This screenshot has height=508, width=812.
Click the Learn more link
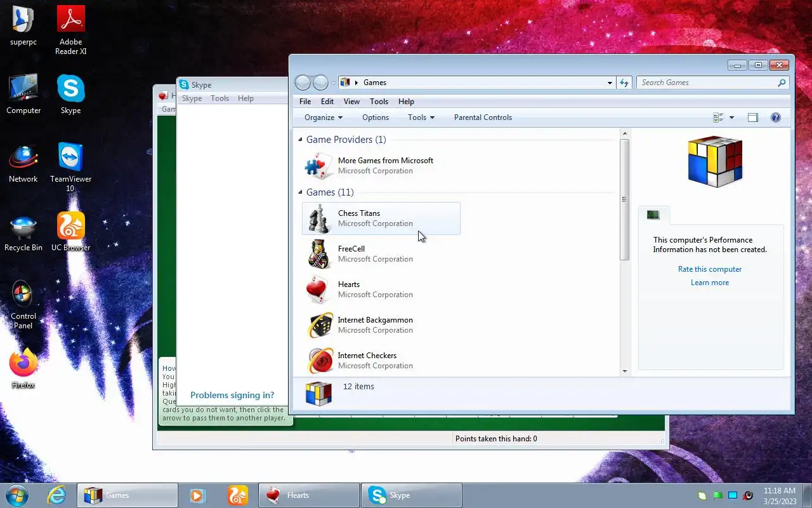coord(710,283)
